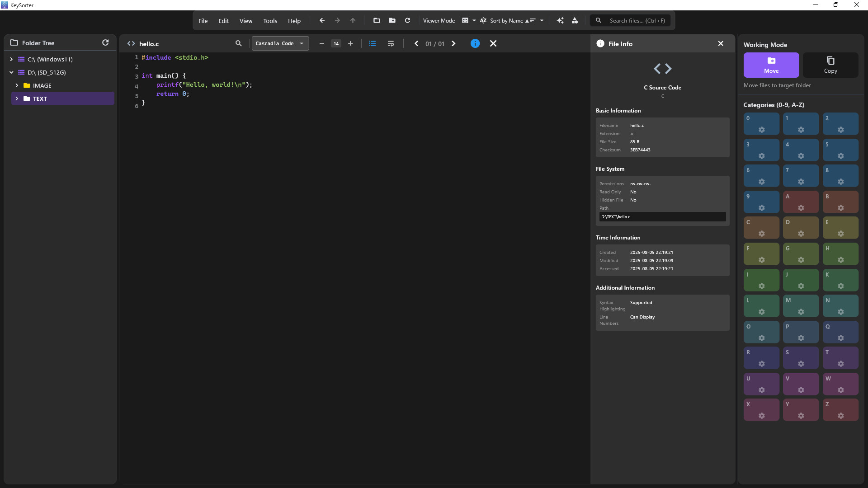Click the funnel filter toolbar icon

575,21
